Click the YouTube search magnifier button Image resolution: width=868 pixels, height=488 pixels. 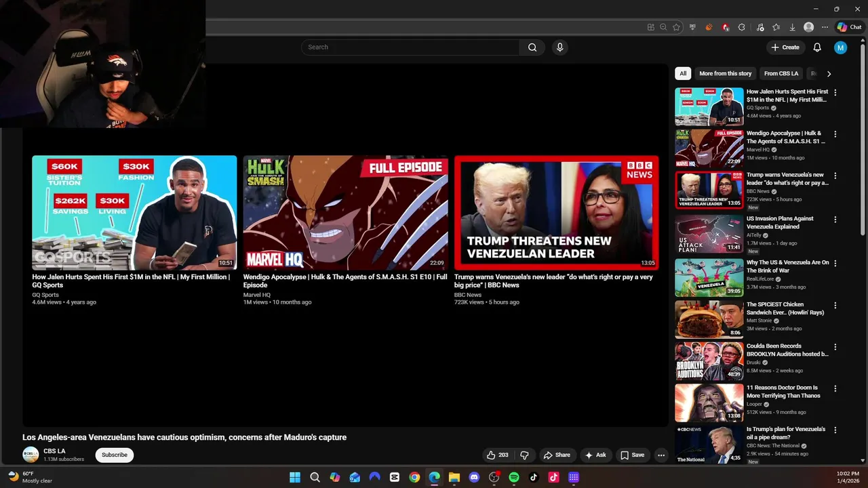532,47
